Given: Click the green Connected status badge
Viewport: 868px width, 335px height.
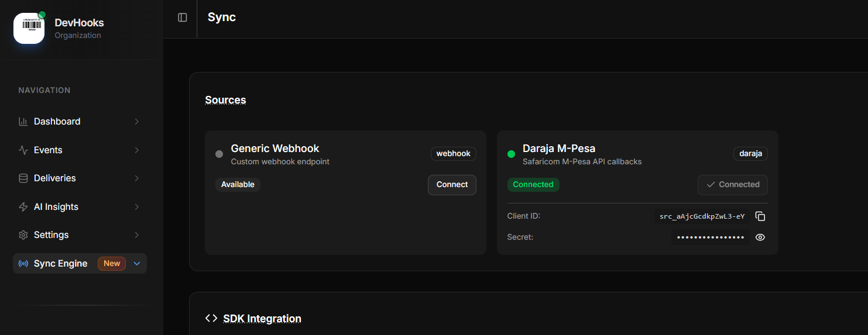Looking at the screenshot, I should pos(533,185).
